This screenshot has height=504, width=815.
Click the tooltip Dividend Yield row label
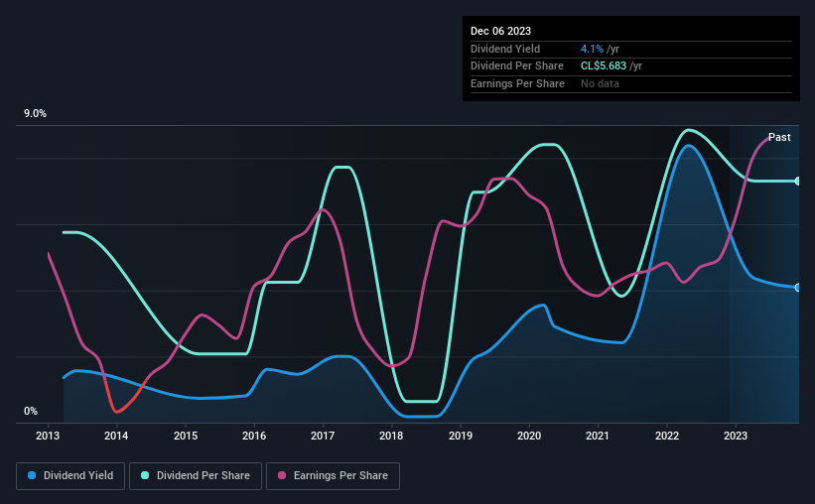[x=505, y=49]
